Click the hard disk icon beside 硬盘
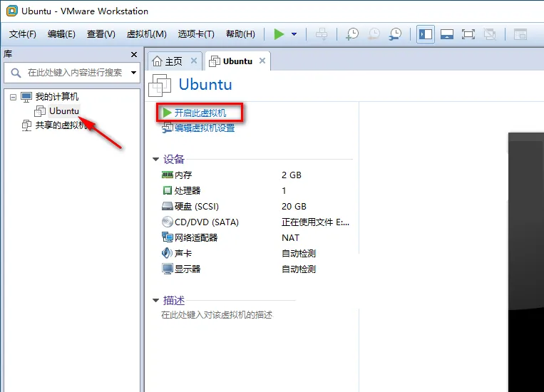 [x=168, y=207]
